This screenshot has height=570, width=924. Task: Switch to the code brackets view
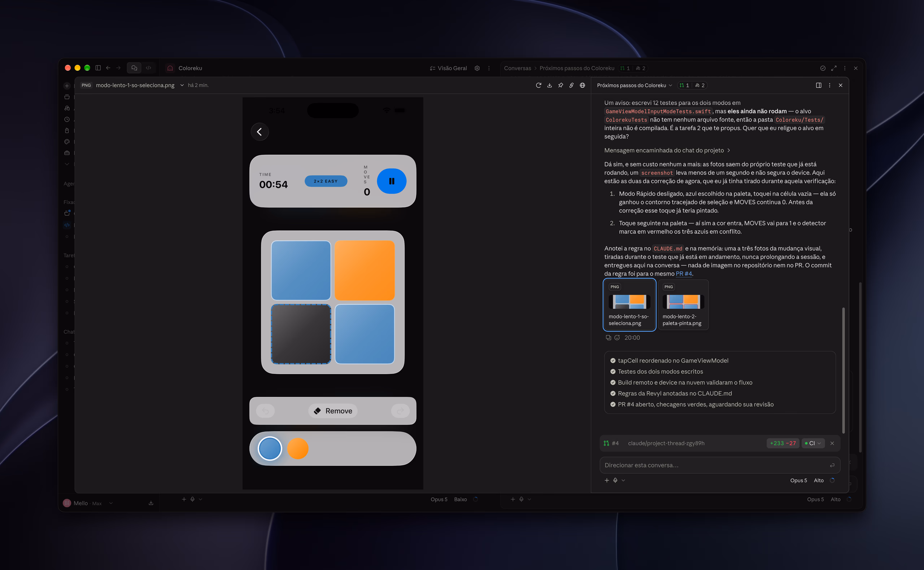point(149,68)
